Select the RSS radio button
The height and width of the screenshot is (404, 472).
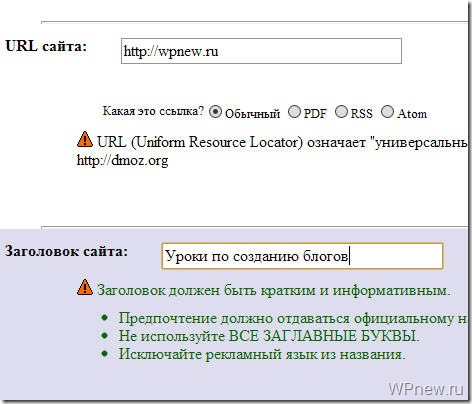(x=341, y=111)
